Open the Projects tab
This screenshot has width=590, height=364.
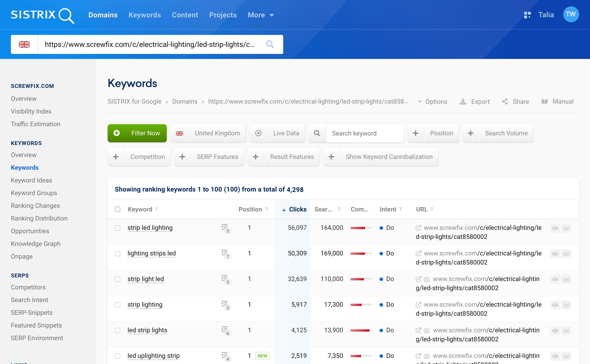pos(223,15)
